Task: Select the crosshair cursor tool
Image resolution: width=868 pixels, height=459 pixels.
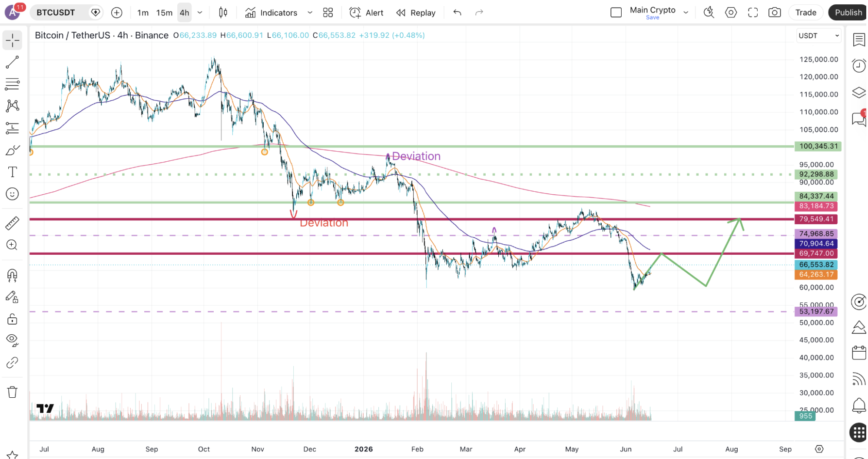Action: (12, 40)
